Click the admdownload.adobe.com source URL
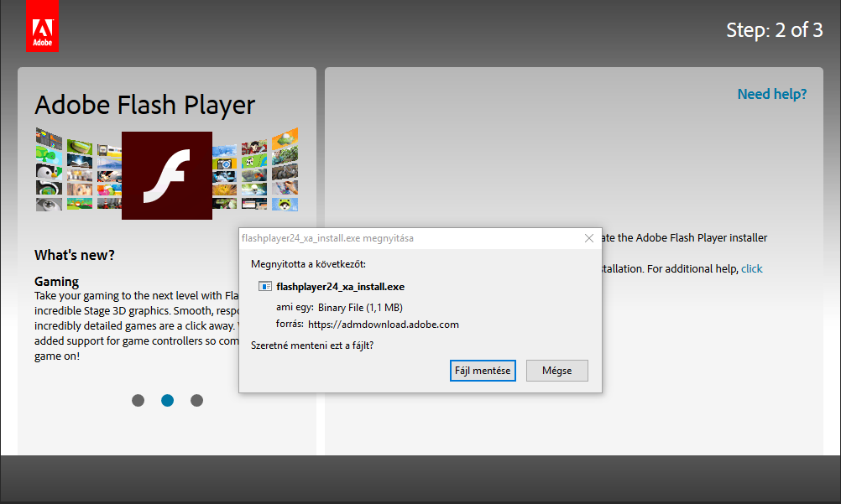This screenshot has width=841, height=504. click(383, 325)
